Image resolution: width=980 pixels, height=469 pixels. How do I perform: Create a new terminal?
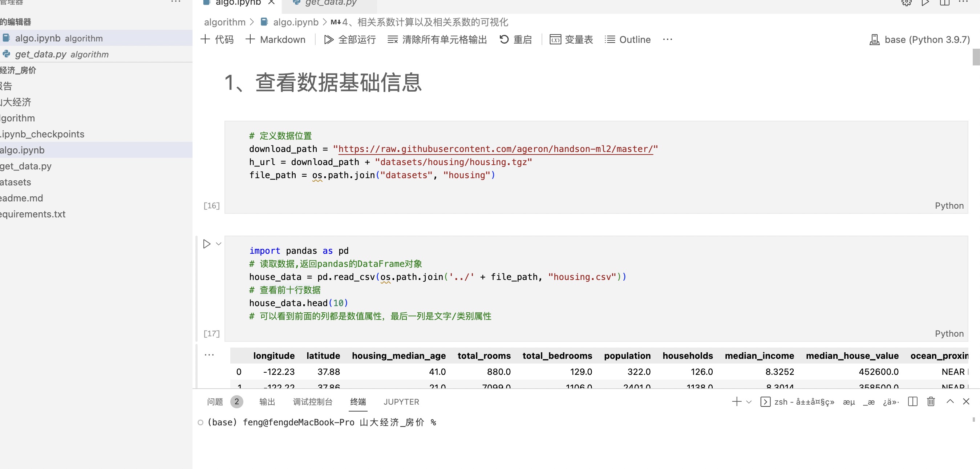[737, 402]
